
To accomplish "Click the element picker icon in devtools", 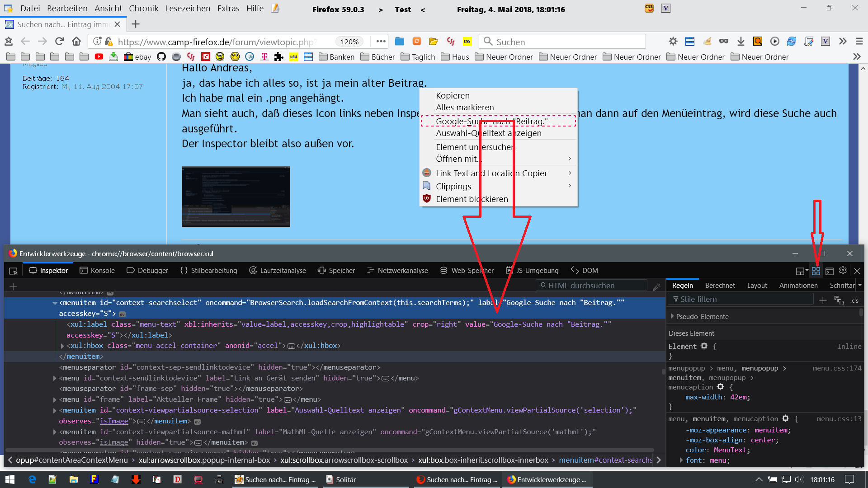I will tap(13, 271).
